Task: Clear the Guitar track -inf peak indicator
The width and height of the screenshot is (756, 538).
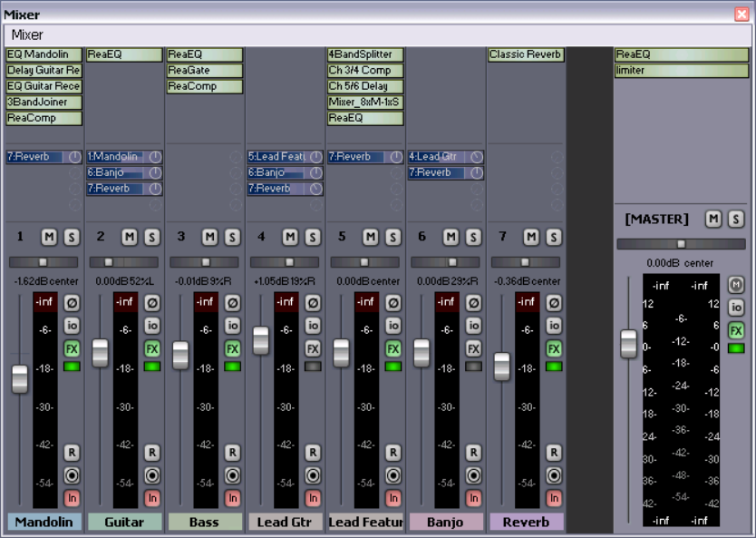Action: click(x=125, y=302)
